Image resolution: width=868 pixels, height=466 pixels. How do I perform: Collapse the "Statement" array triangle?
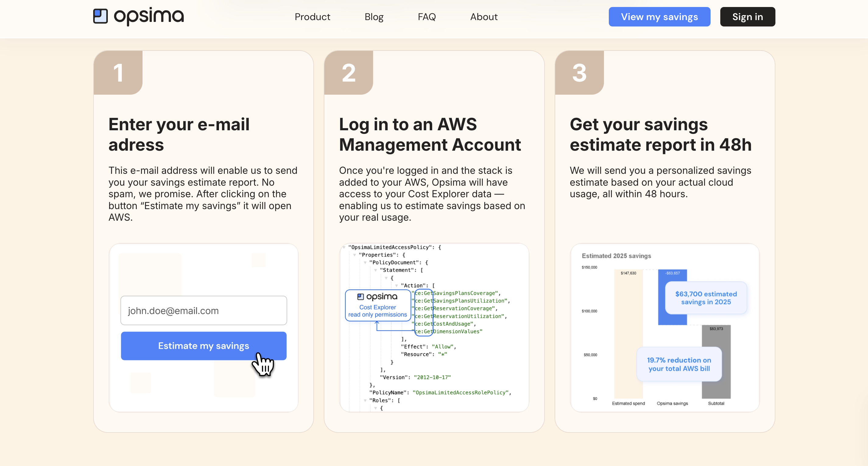(375, 270)
